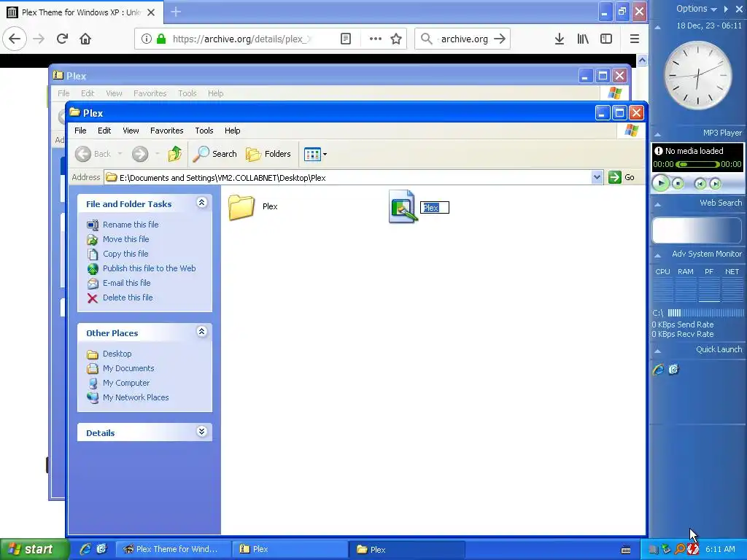
Task: Expand the Back history dropdown arrow
Action: 120,154
